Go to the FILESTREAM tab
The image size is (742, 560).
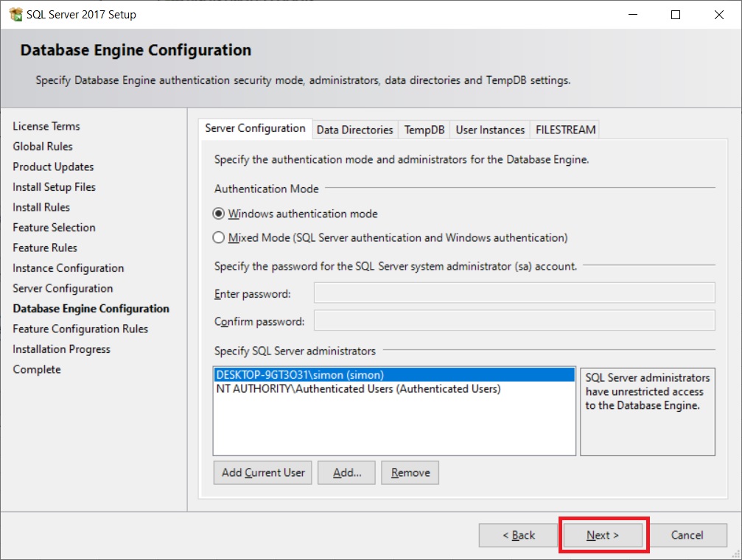[565, 130]
